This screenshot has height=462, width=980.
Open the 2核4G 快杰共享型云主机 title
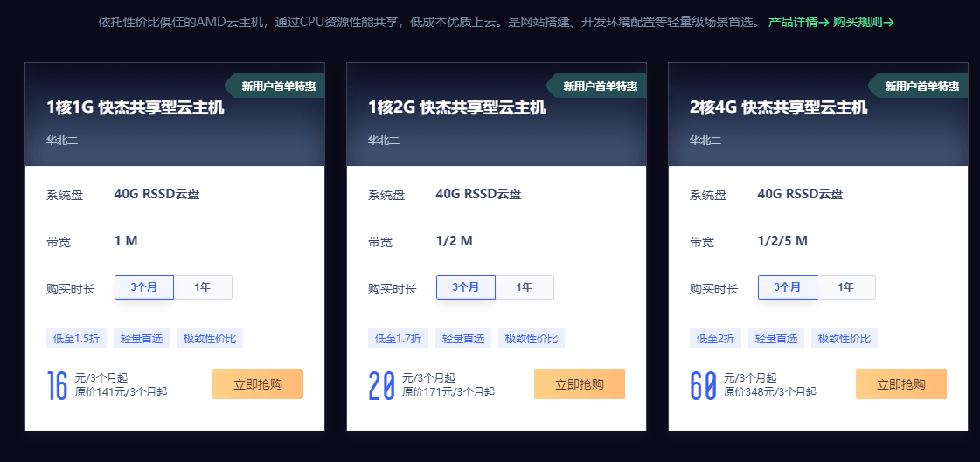point(778,107)
